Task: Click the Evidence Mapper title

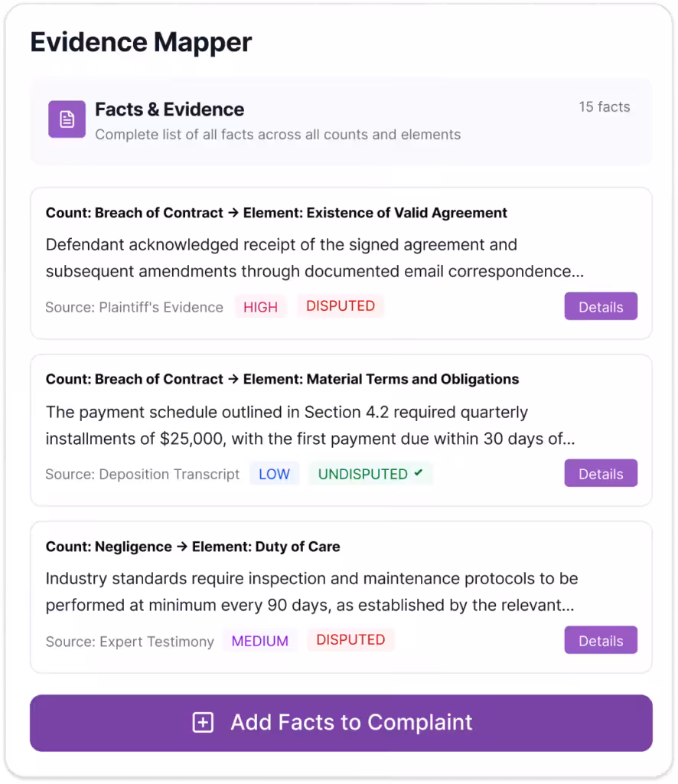Action: pos(140,43)
